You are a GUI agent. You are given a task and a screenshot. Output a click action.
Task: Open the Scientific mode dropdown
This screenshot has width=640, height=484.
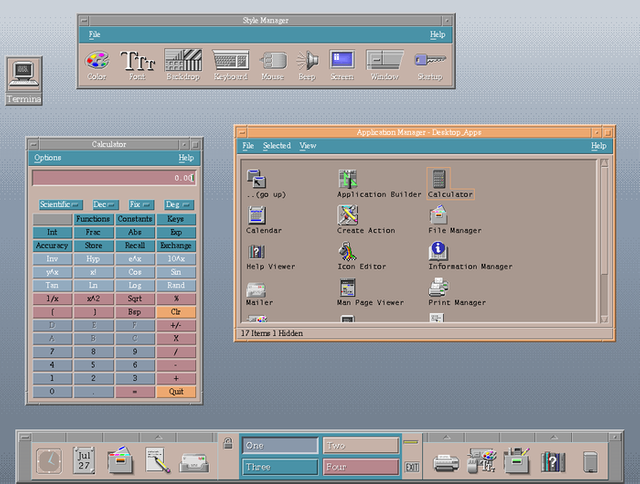(x=61, y=204)
